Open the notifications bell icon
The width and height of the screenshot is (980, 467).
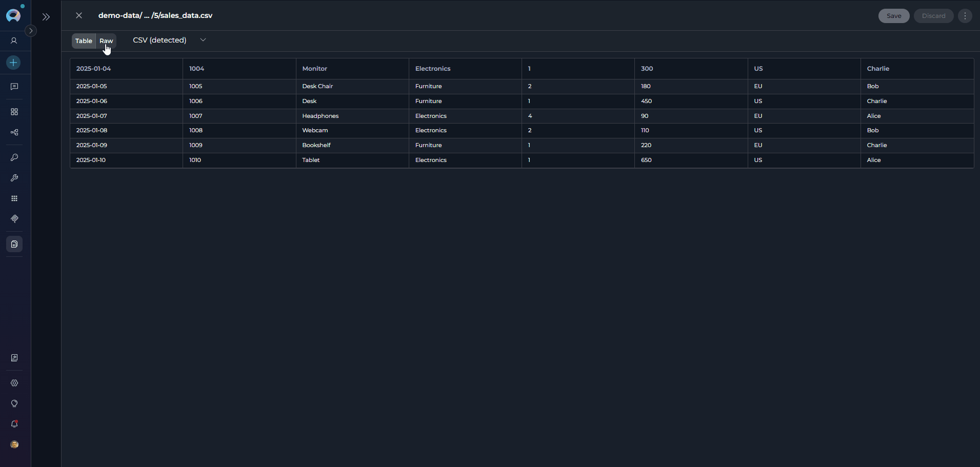pos(14,424)
